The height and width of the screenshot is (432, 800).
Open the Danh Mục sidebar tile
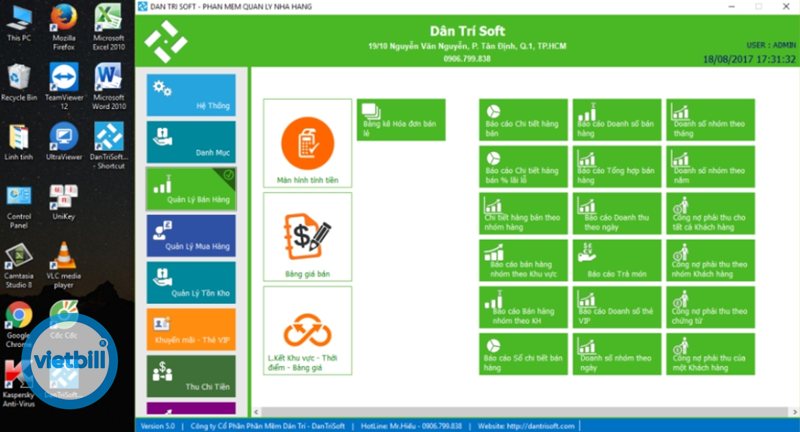[x=191, y=142]
